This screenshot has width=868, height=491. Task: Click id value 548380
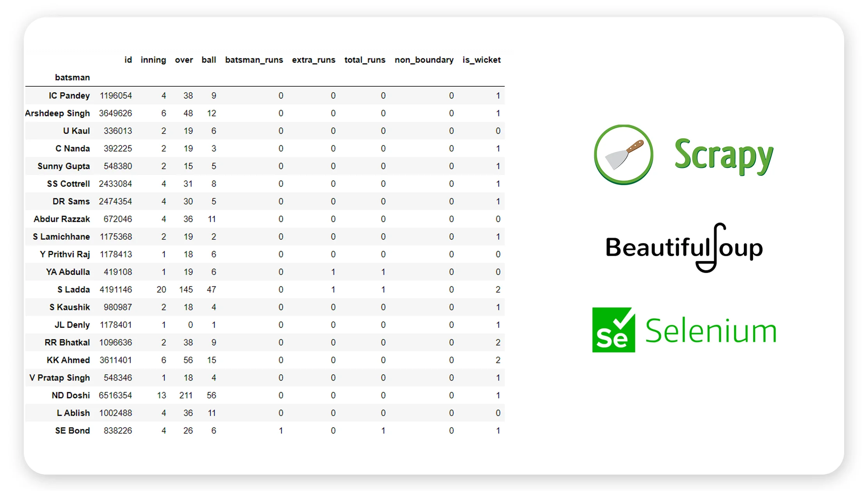(118, 166)
